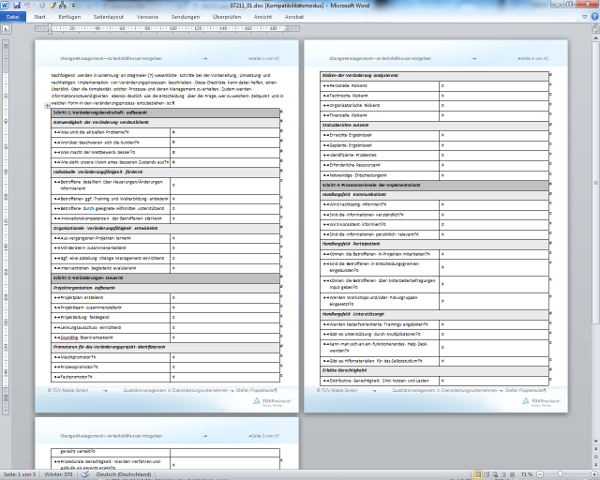
Task: Click the zoom slider in status bar
Action: 558,473
